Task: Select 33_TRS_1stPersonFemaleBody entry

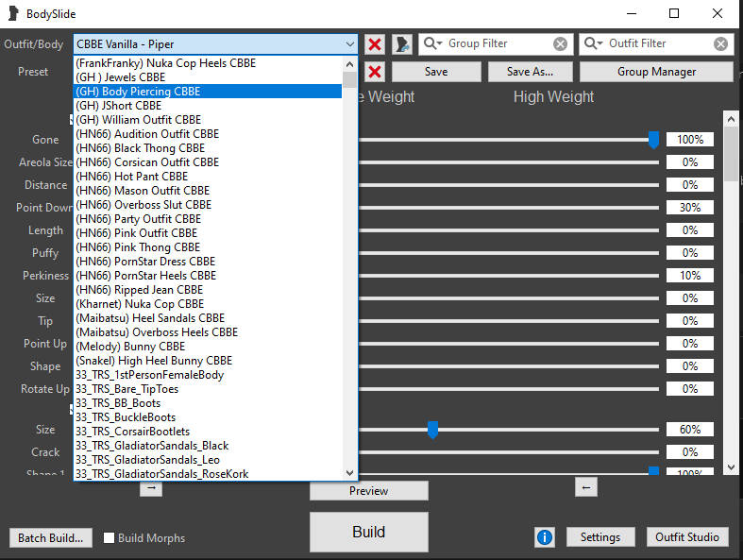Action: pyautogui.click(x=208, y=375)
